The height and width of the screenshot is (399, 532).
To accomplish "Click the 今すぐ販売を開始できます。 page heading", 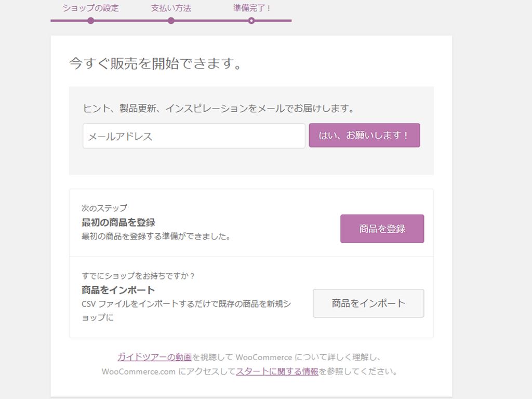I will pos(156,64).
